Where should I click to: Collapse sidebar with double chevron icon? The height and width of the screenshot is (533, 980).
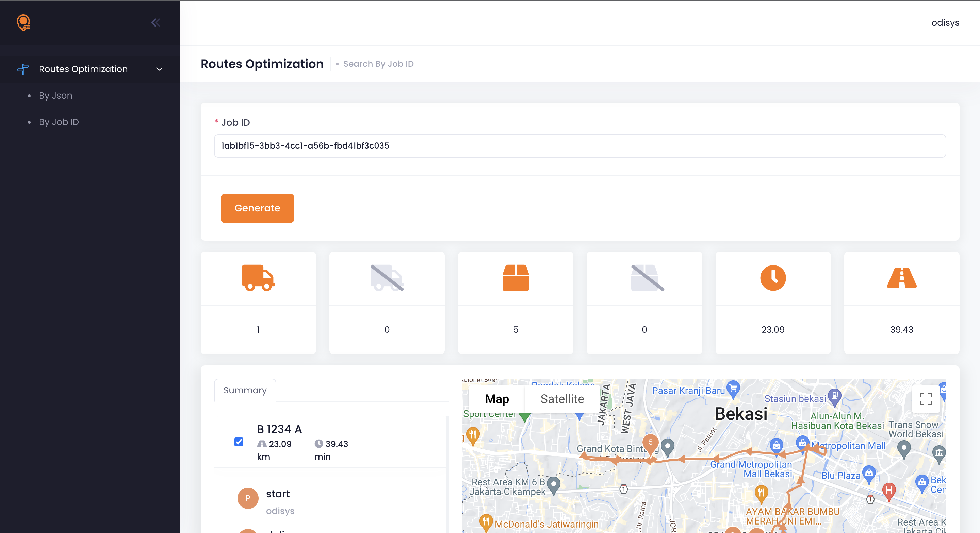(156, 23)
